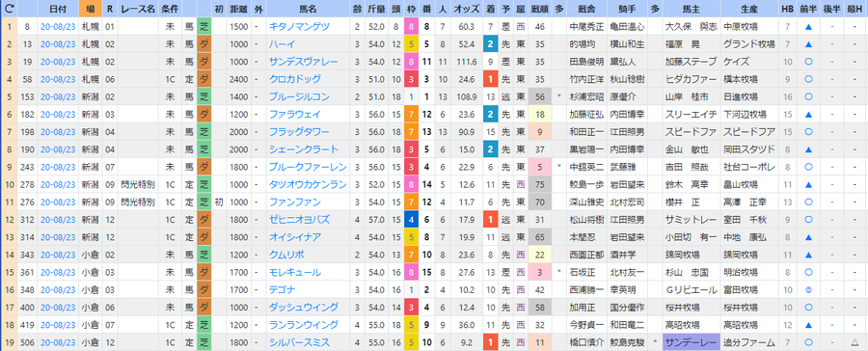
Task: Click jockey name 横山和生
Action: coord(627,44)
